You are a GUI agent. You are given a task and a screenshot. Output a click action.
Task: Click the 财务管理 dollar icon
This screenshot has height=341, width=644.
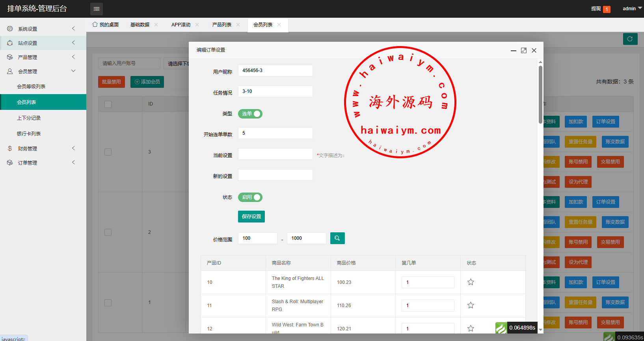coord(10,148)
